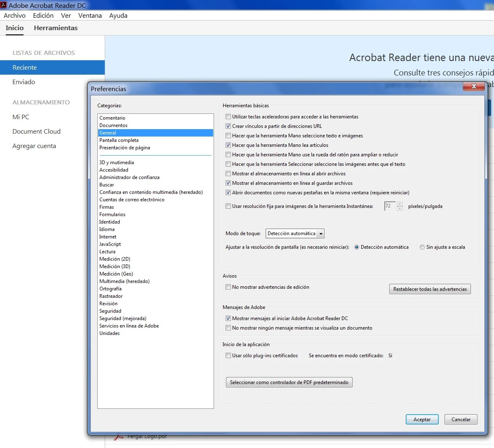The width and height of the screenshot is (494, 448).
Task: Select Administrador de confianza category
Action: point(155,177)
